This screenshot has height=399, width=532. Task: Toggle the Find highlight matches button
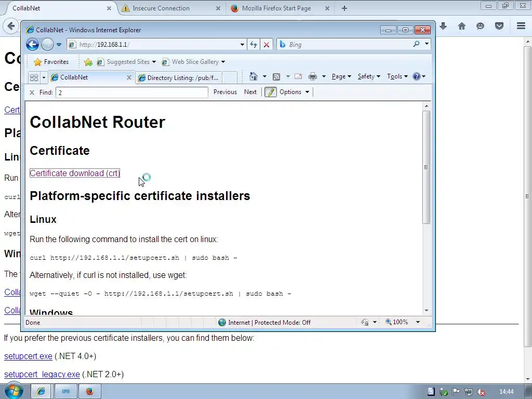(x=270, y=92)
